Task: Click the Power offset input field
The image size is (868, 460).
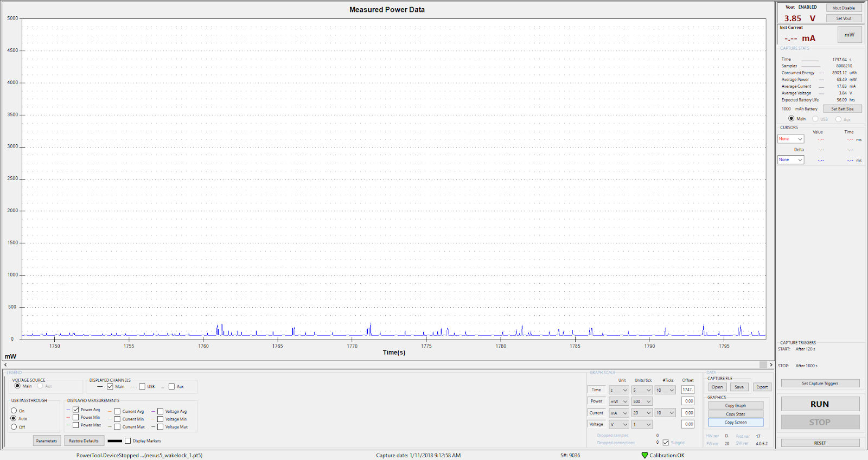Action: pos(688,401)
